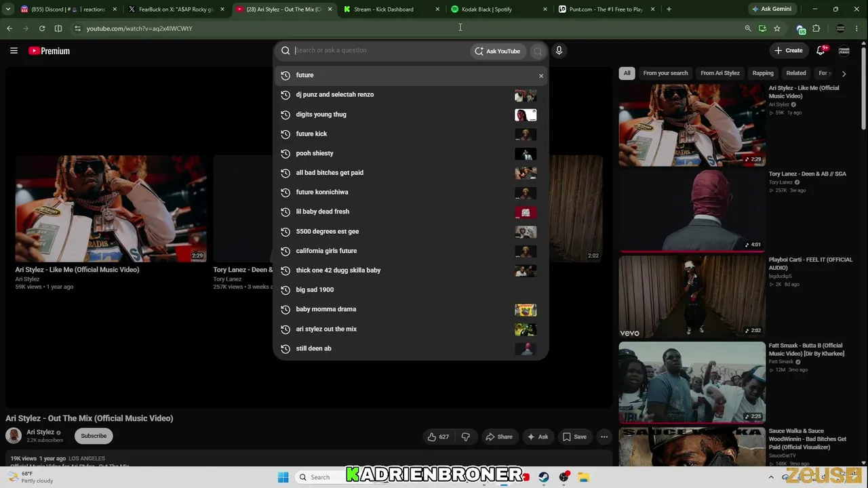The width and height of the screenshot is (868, 488).
Task: Open Playboi Carti FEEL IT sidebar thumbnail
Action: pyautogui.click(x=692, y=296)
